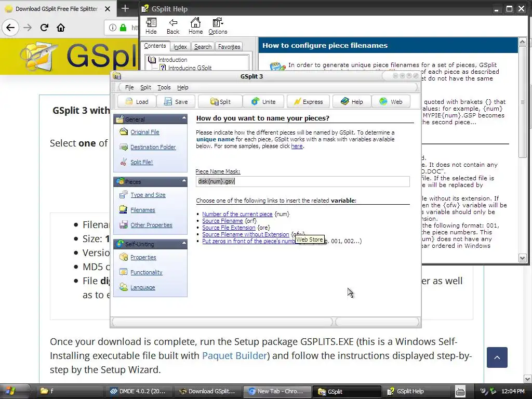Screen dimensions: 532x399
Task: Click the Language icon
Action: pyautogui.click(x=124, y=287)
